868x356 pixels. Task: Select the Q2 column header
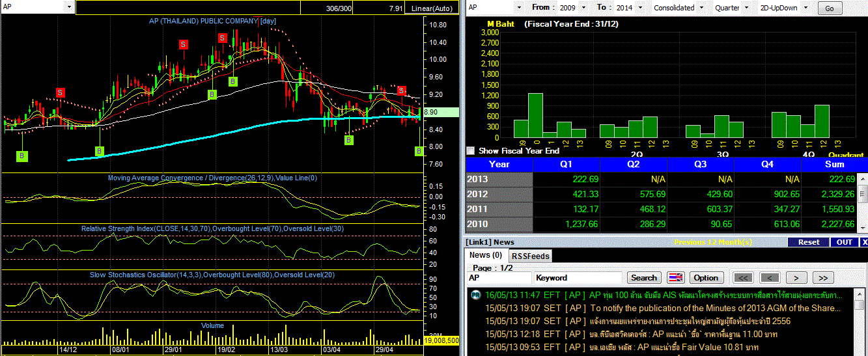[634, 164]
